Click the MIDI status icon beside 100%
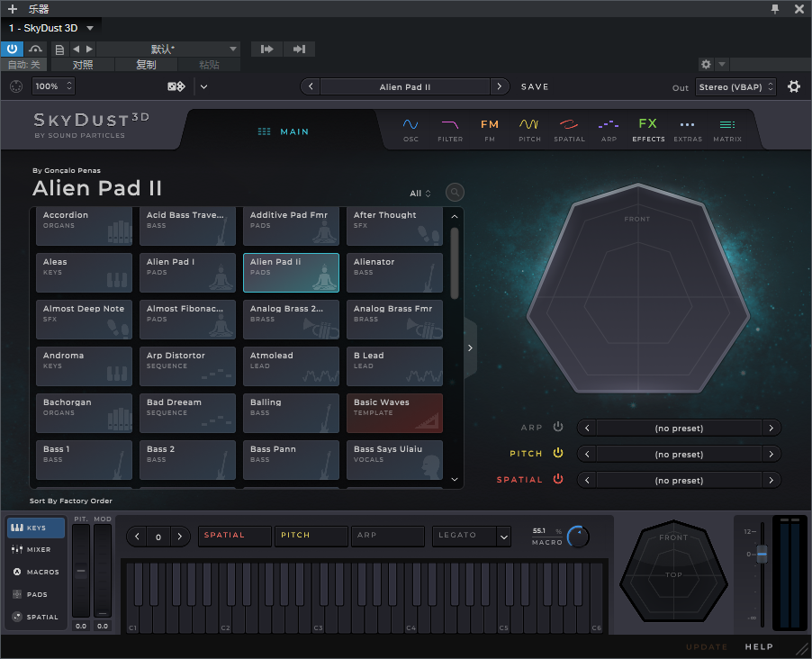812x659 pixels. tap(16, 86)
